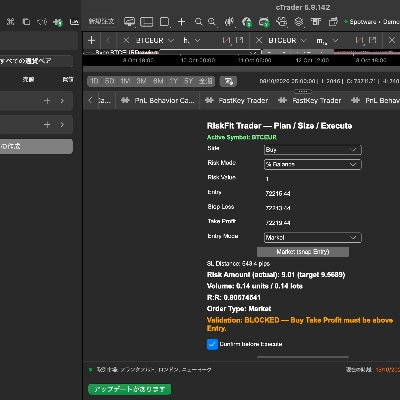Zoom out the chart with minus magnifier

pyautogui.click(x=199, y=22)
